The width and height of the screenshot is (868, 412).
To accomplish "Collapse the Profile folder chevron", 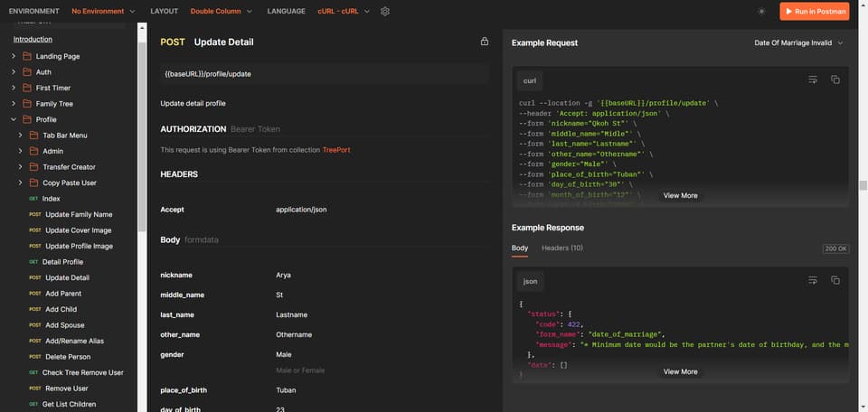I will tap(14, 119).
